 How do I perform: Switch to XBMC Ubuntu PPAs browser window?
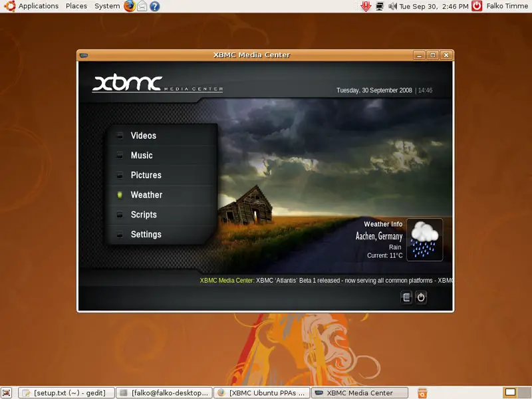pyautogui.click(x=262, y=393)
